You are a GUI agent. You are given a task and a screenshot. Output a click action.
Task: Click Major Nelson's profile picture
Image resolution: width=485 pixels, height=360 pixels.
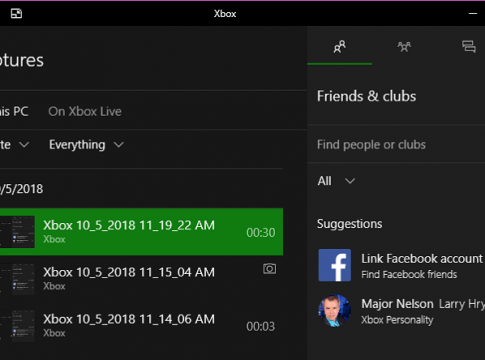(x=335, y=311)
